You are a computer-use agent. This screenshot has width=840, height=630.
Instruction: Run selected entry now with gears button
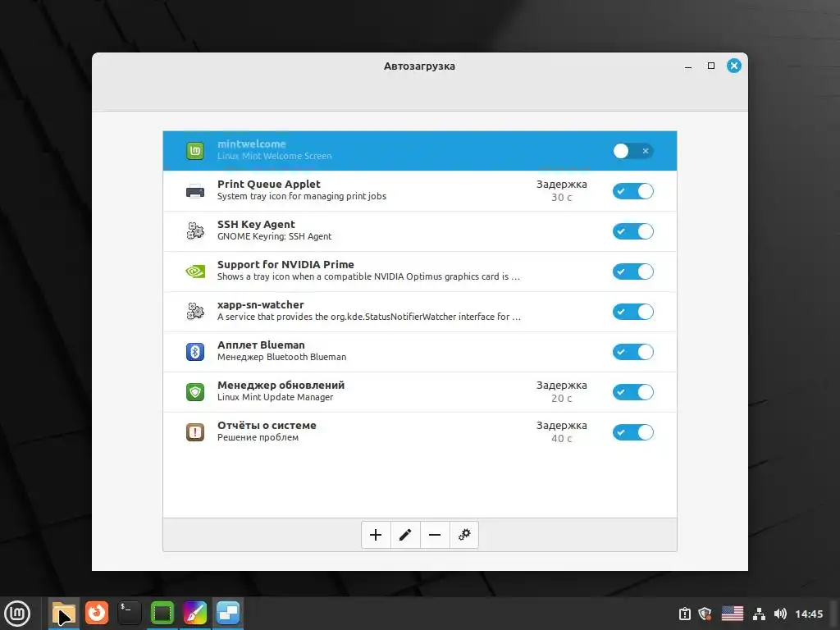tap(464, 535)
